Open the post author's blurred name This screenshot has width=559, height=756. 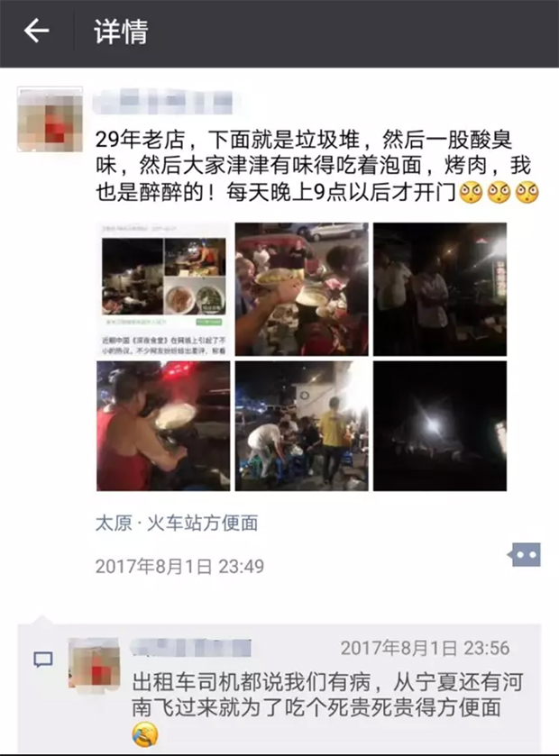click(x=163, y=103)
